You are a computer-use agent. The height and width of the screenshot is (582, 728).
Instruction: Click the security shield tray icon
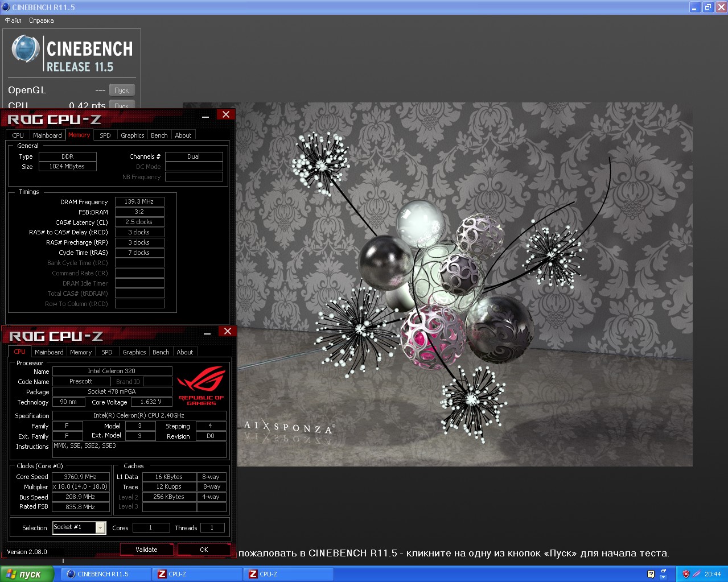(x=686, y=574)
